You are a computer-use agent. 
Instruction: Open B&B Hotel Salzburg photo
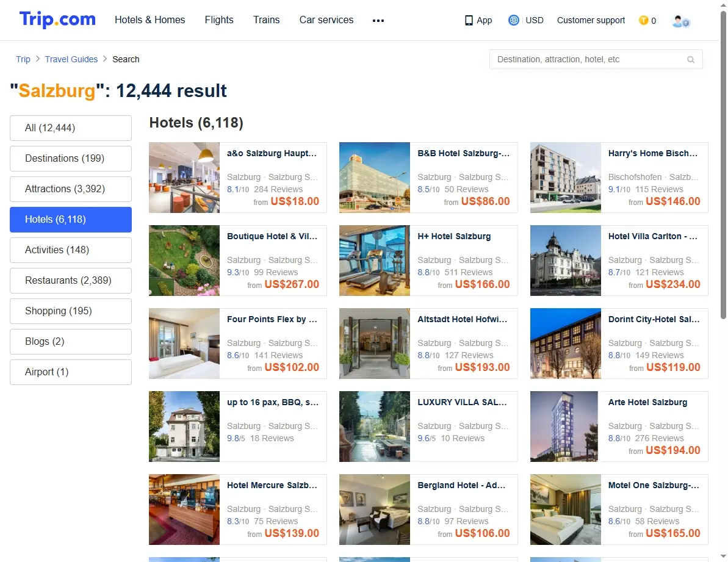pos(375,178)
